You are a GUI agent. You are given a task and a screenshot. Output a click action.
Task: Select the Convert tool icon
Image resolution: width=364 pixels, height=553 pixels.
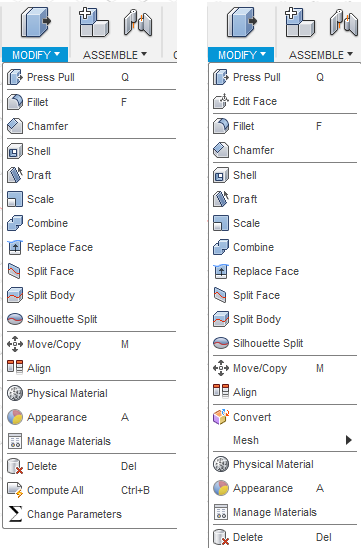(221, 417)
